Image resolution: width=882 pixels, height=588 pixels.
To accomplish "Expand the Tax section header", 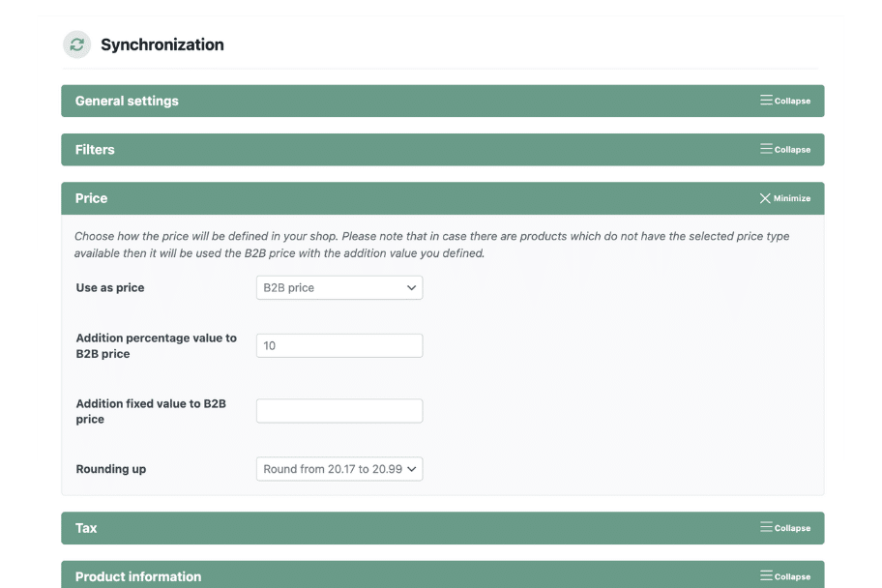I will click(86, 528).
